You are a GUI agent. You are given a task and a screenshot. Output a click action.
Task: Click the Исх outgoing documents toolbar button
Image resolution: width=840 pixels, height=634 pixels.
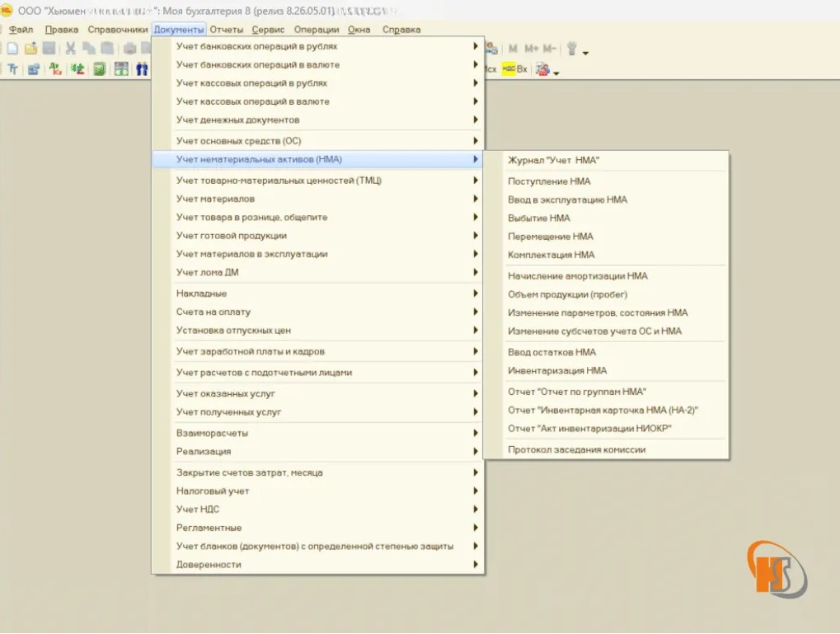click(490, 69)
